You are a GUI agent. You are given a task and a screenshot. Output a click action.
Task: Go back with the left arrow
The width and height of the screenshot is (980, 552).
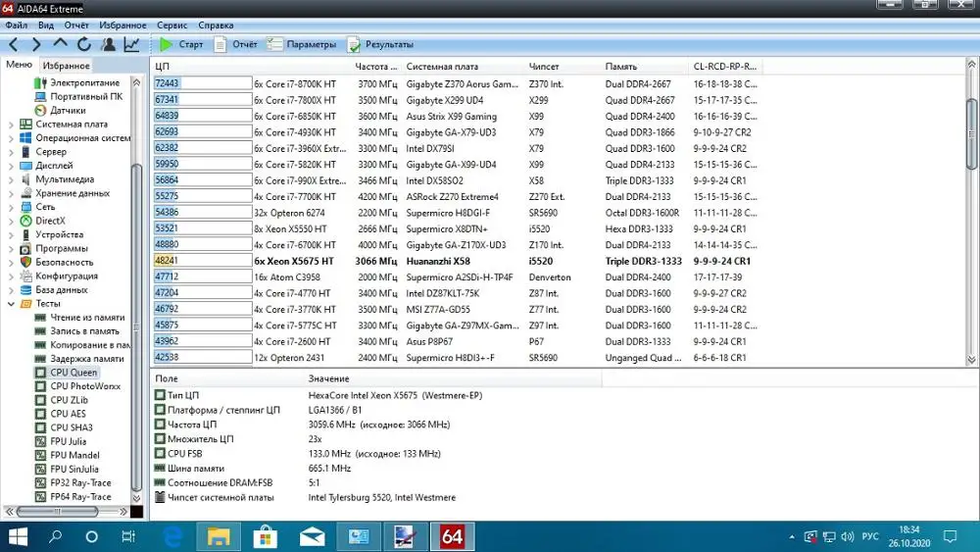13,44
